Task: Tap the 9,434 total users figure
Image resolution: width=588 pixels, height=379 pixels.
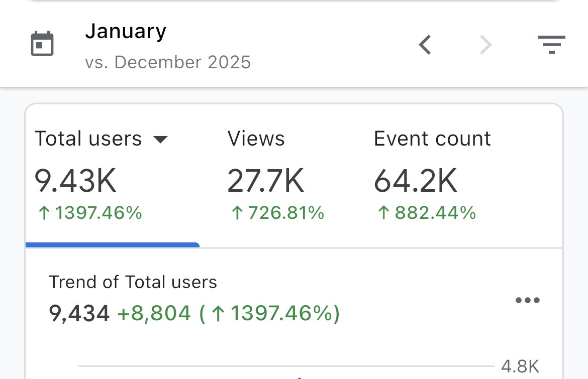Action: coord(79,314)
